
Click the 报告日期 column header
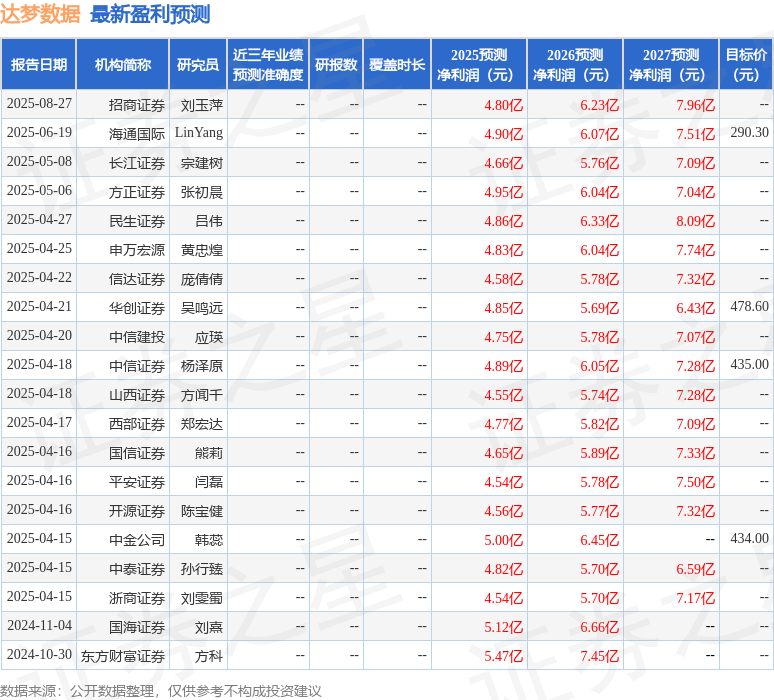tap(39, 65)
